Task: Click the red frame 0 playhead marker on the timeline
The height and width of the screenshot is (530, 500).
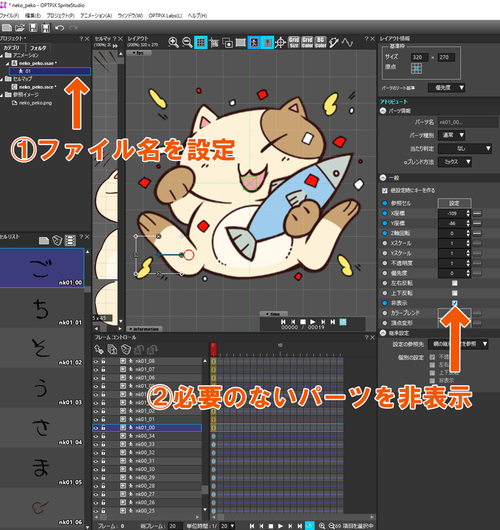Action: tap(213, 349)
